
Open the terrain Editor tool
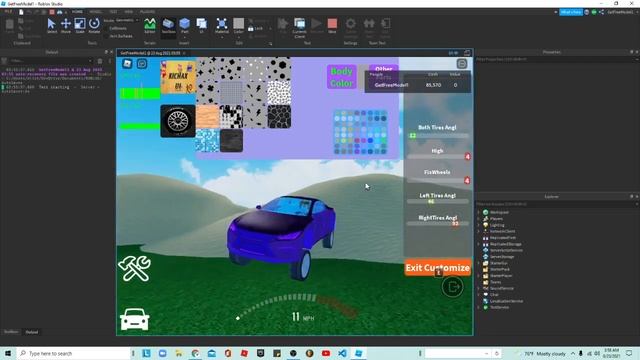click(150, 25)
